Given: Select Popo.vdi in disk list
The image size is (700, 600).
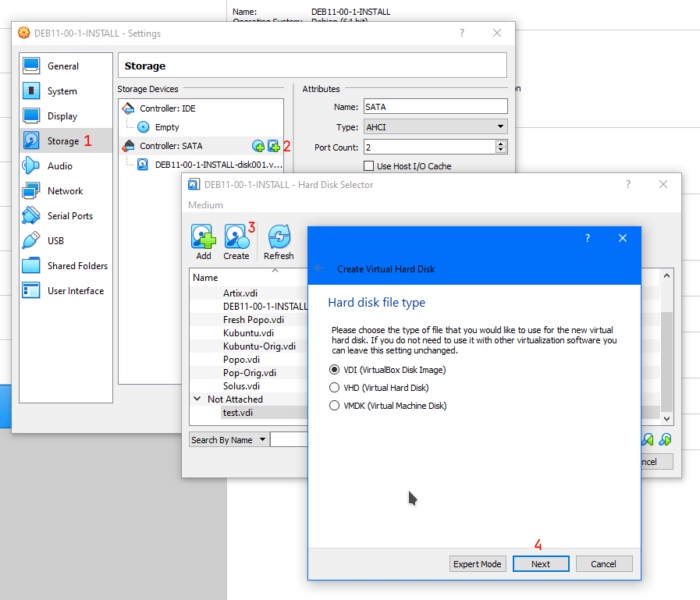Looking at the screenshot, I should [x=241, y=360].
